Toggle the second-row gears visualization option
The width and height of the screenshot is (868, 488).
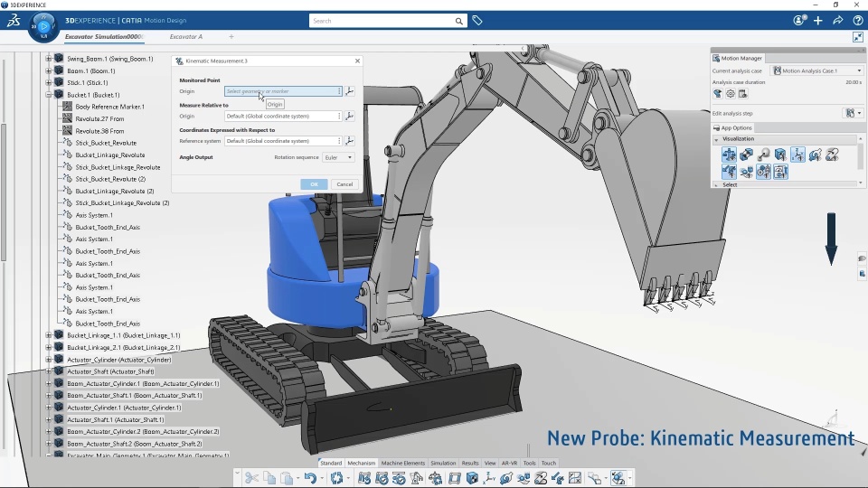click(763, 172)
